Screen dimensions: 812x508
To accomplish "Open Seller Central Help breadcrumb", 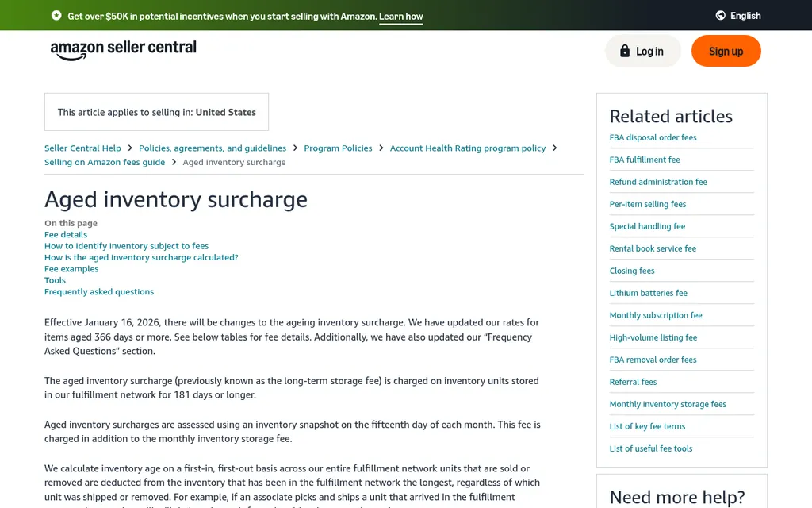I will click(82, 148).
